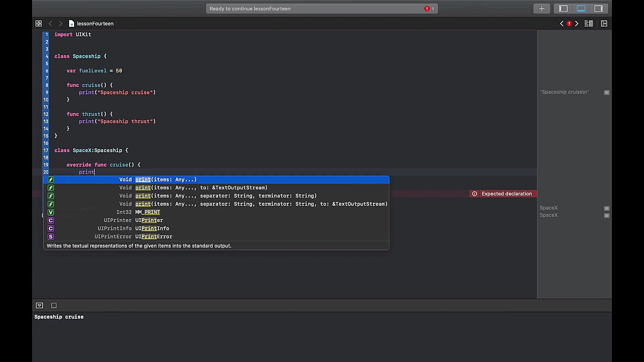Show quick look for "Spaceship cruise\n" result
This screenshot has width=644, height=362.
click(x=607, y=92)
